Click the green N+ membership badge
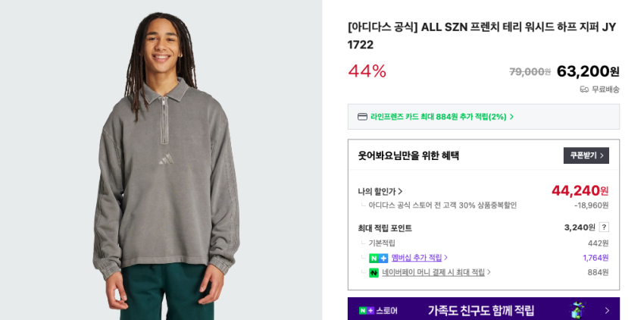The width and height of the screenshot is (644, 320). pyautogui.click(x=378, y=259)
